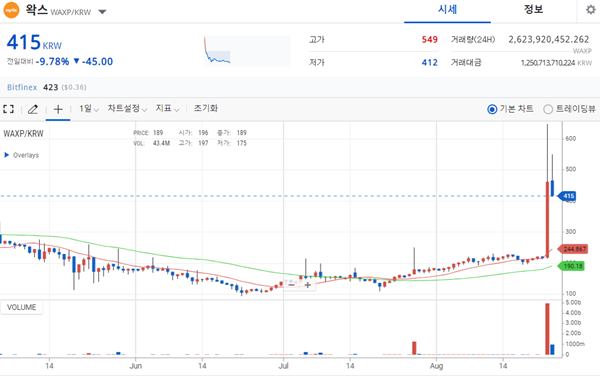This screenshot has height=376, width=600.
Task: Click the VOLUME panel label
Action: (x=21, y=307)
